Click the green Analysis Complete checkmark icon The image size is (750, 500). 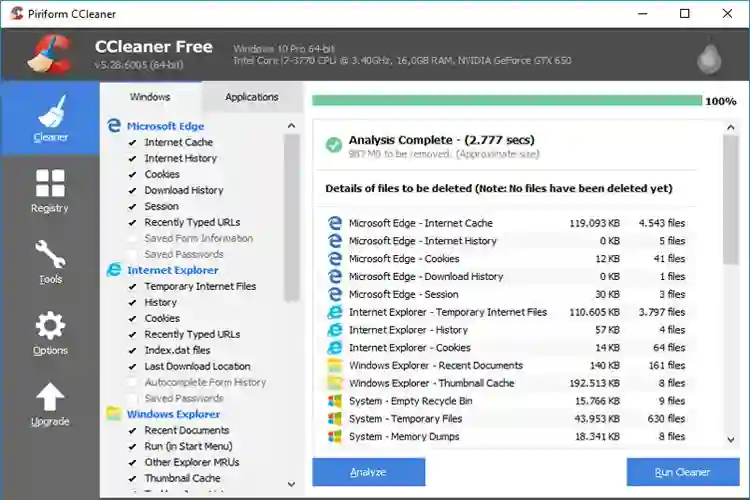click(334, 144)
